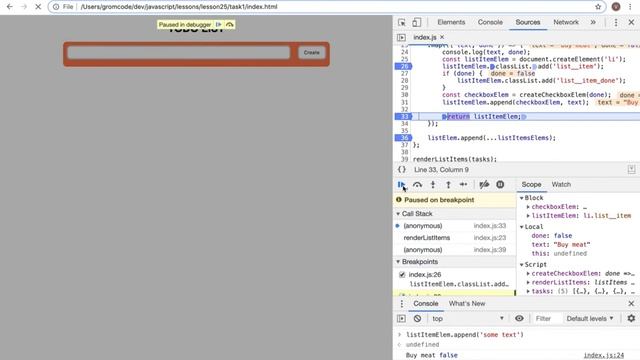Viewport: 640px width, 360px height.
Task: Step over next function call
Action: [417, 184]
